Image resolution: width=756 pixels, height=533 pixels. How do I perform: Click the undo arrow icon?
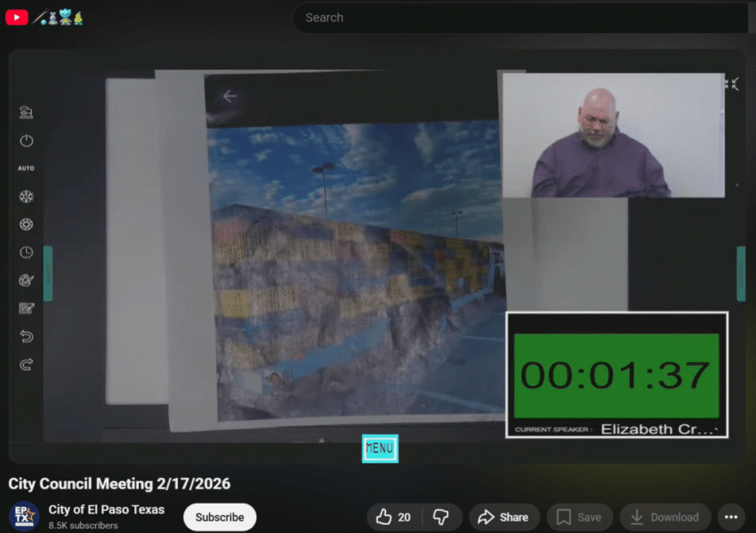(x=26, y=336)
